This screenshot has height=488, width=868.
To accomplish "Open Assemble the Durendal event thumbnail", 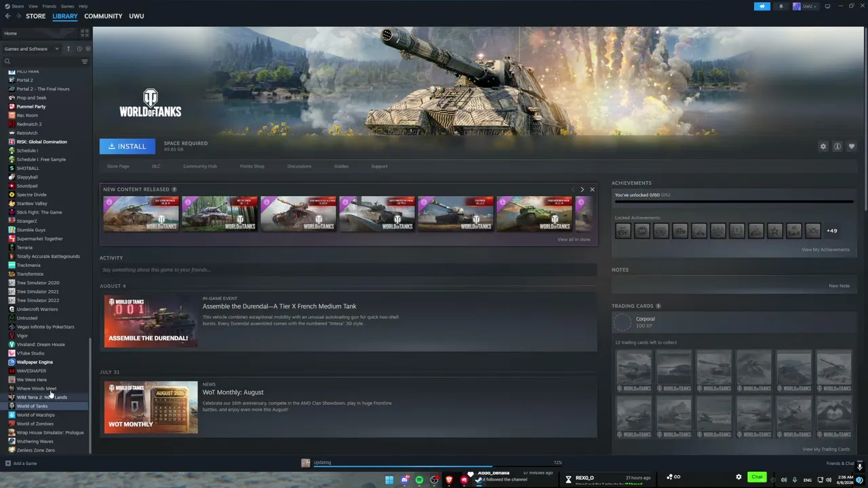I will coord(151,322).
